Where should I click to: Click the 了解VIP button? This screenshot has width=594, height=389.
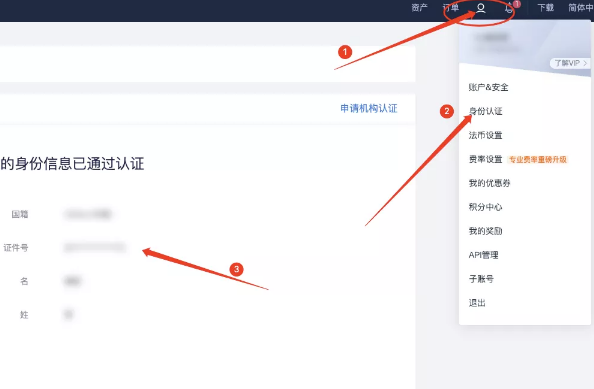pos(570,63)
